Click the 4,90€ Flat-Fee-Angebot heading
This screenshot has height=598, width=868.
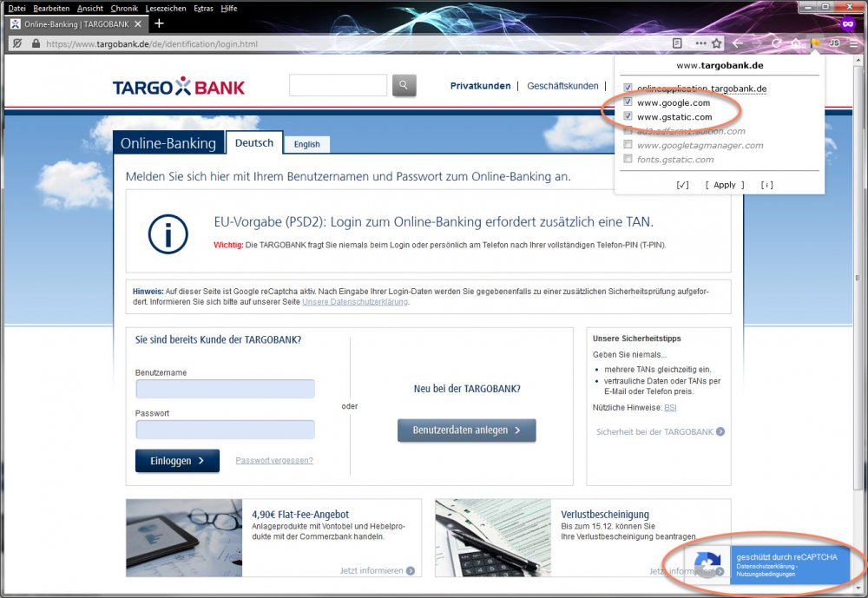tap(300, 515)
